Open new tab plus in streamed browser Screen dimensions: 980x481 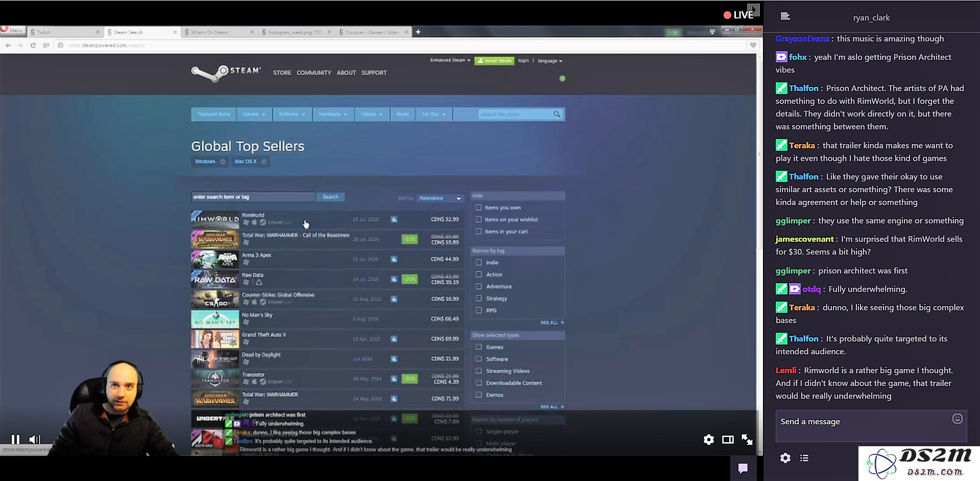[418, 32]
